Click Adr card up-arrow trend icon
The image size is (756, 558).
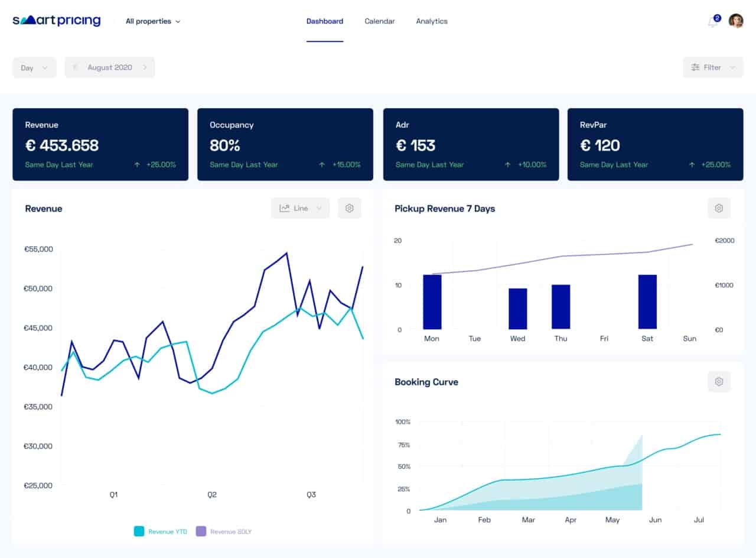click(507, 165)
